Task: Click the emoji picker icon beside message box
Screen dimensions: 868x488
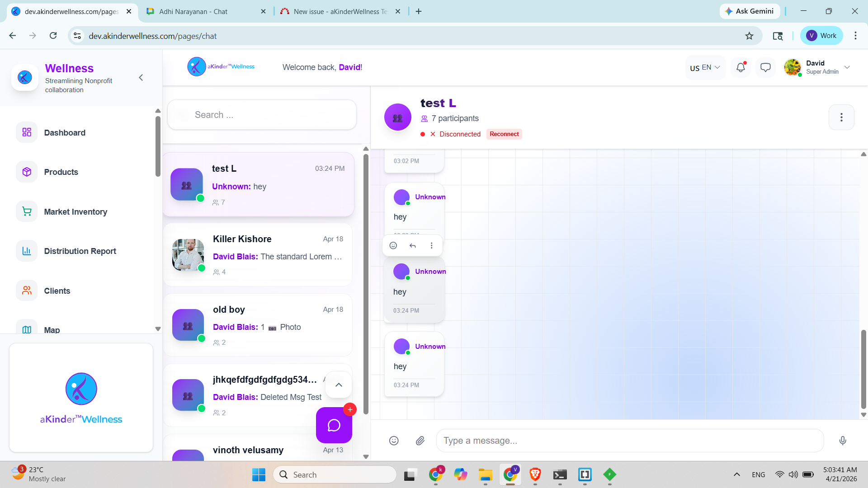Action: 394,441
